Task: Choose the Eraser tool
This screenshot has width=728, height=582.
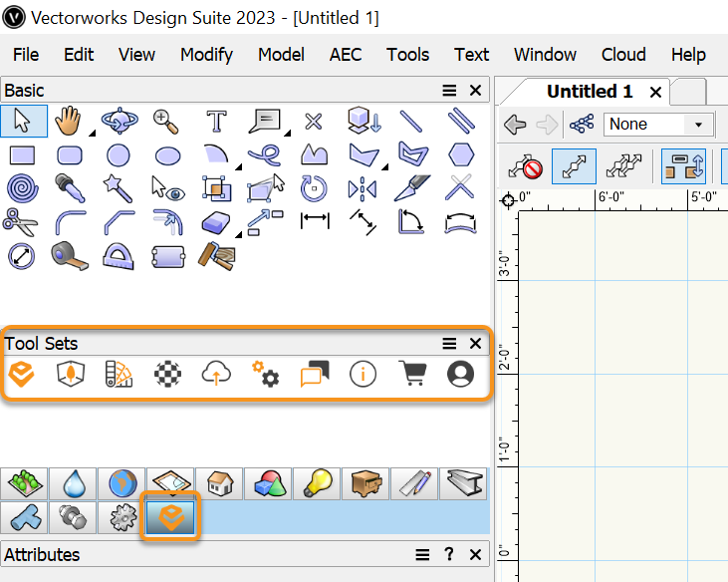Action: pos(216,222)
